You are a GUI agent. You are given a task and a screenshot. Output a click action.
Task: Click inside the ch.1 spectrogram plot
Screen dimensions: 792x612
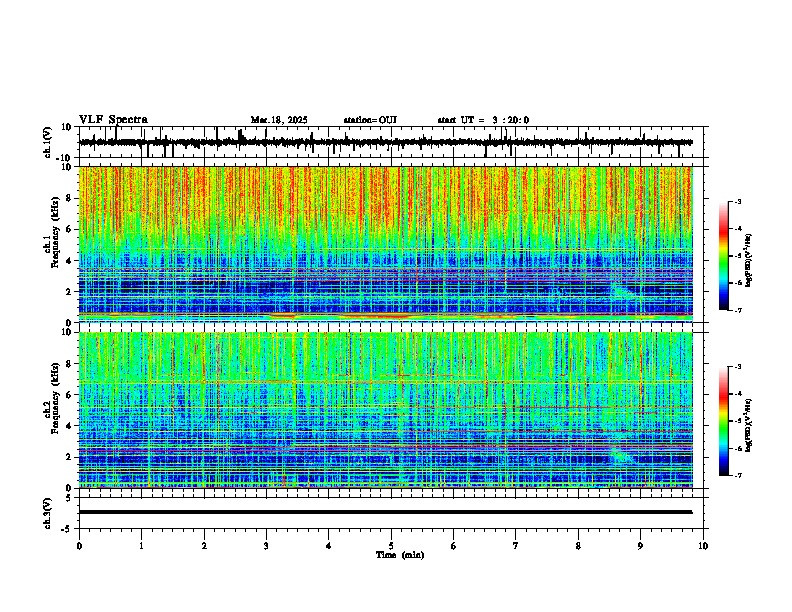385,244
